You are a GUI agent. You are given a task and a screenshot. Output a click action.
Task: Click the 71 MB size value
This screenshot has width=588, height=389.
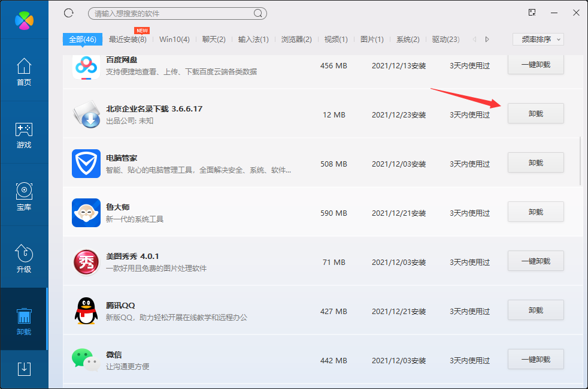[x=334, y=263]
